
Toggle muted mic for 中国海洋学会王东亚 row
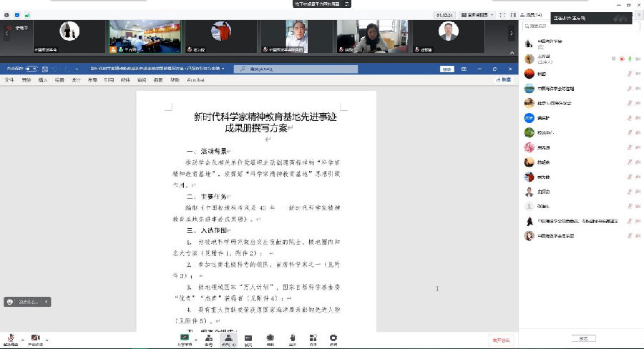pos(629,236)
